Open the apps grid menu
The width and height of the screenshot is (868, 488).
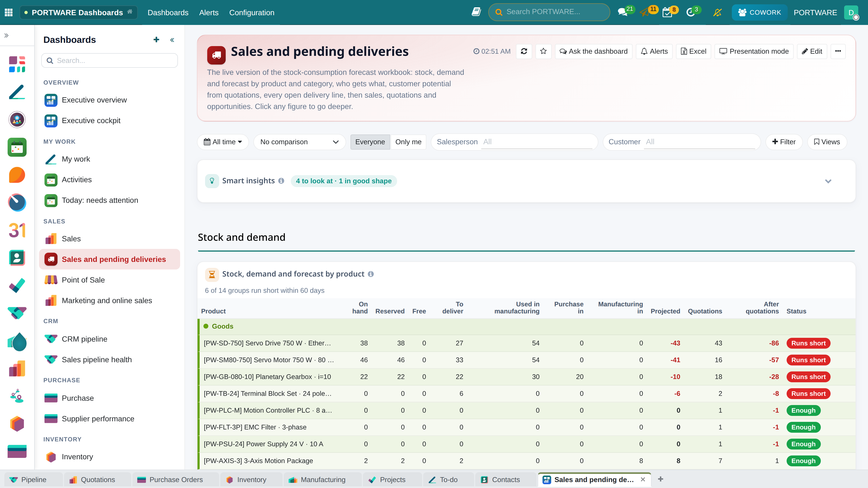click(9, 12)
